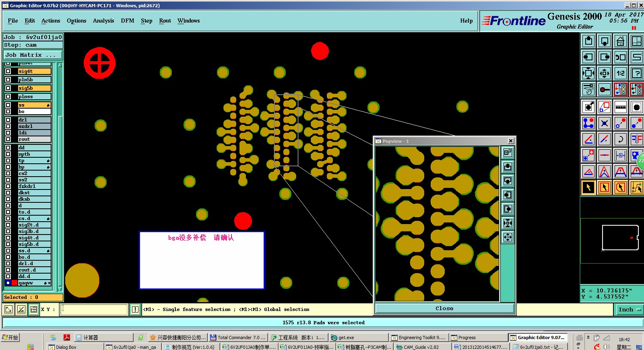Click the rotate curved-arrow icon
The width and height of the screenshot is (644, 350).
(x=621, y=139)
